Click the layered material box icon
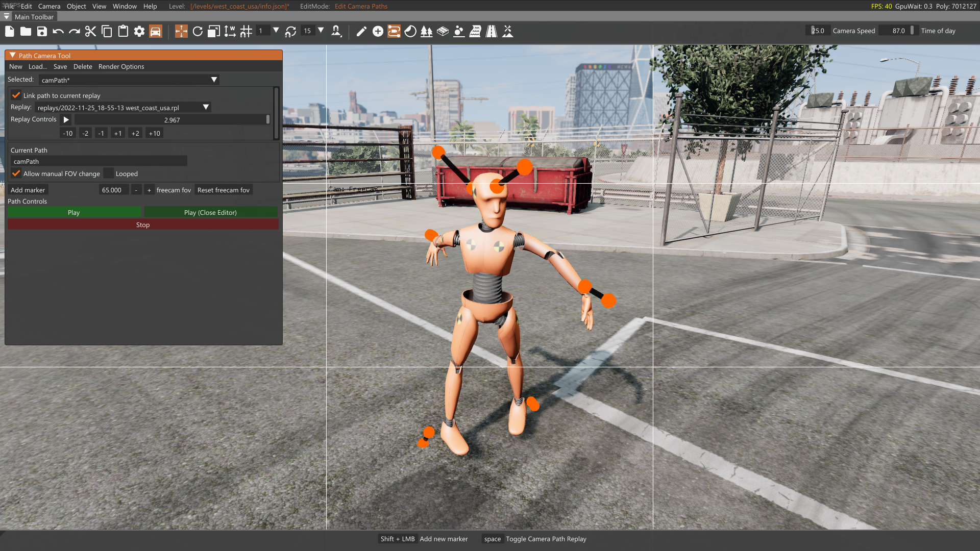980x551 pixels. pos(443,31)
